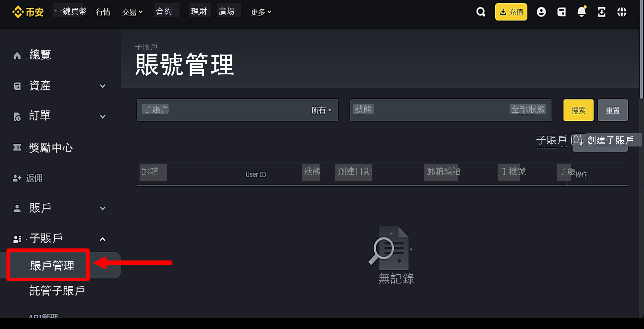Click the 子賬戶 (0) count label
This screenshot has height=329, width=644.
click(x=559, y=140)
